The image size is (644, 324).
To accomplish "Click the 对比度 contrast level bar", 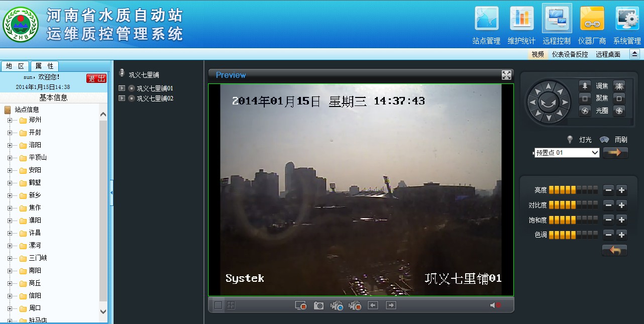I will pos(573,205).
